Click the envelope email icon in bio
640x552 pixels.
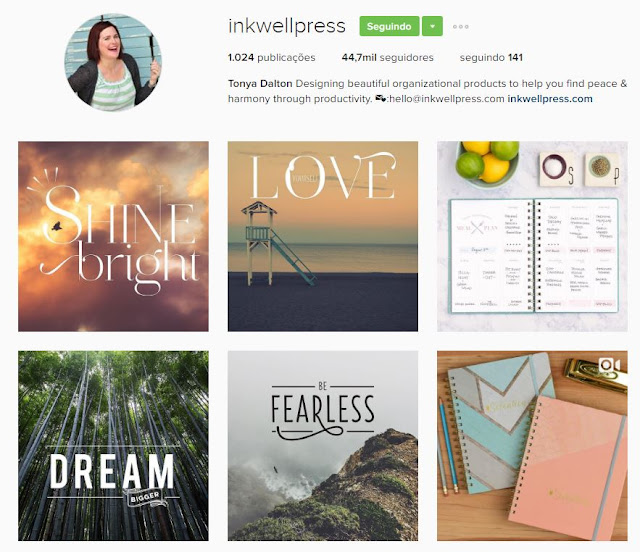(380, 99)
